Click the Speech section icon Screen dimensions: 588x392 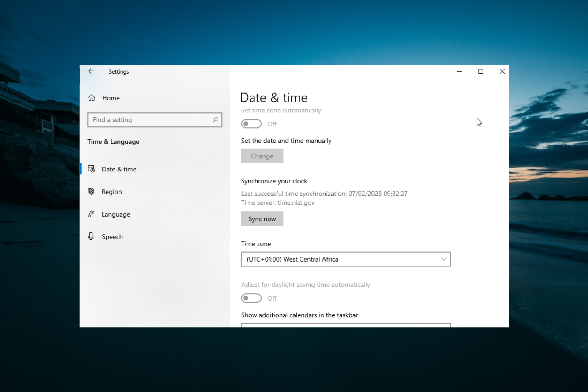(91, 236)
